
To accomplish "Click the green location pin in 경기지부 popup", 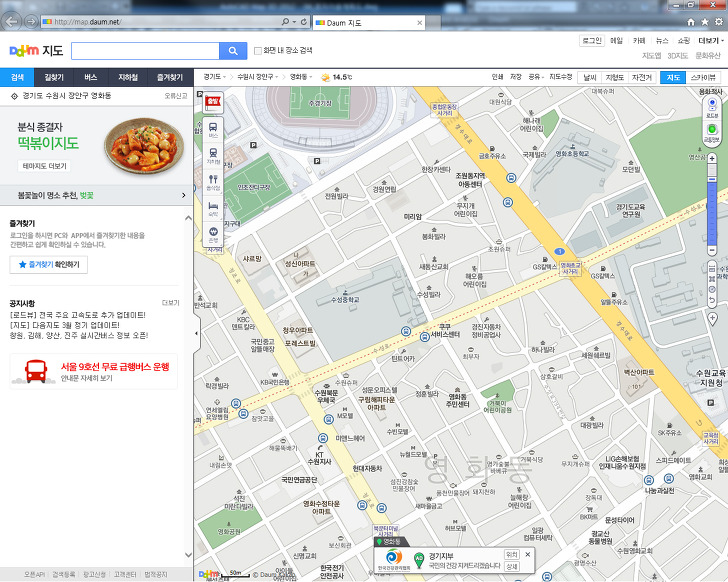I will tap(419, 561).
